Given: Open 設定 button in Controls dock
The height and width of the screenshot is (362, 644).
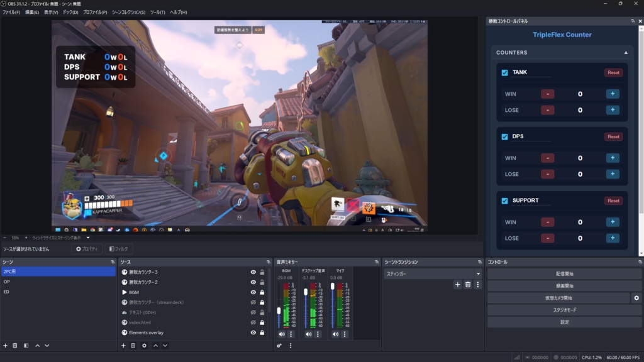Looking at the screenshot, I should [564, 322].
